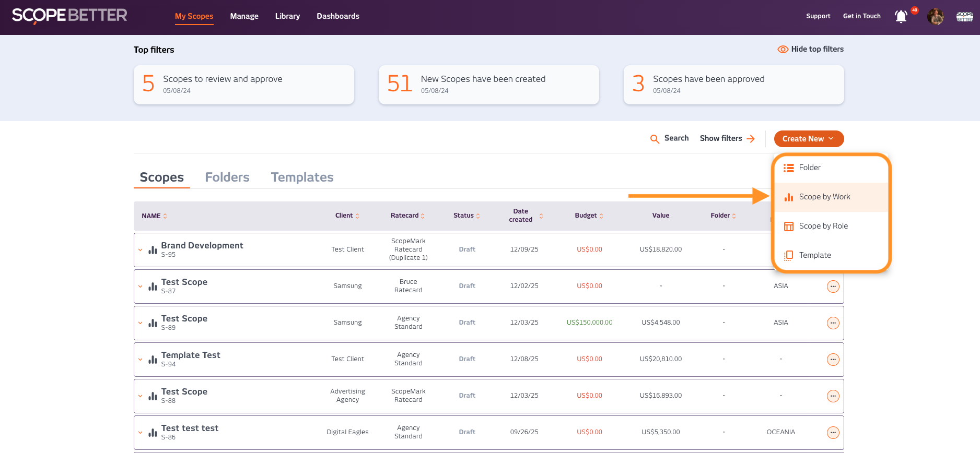Open the three-dot menu for Test test test
Viewport: 980px width, 453px height.
833,433
